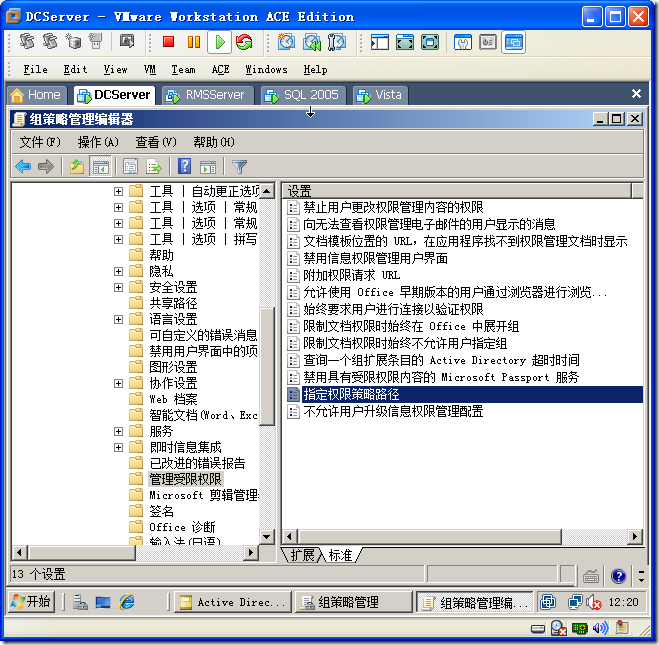This screenshot has width=659, height=645.
Task: Click the revert to snapshot icon
Action: [x=312, y=42]
